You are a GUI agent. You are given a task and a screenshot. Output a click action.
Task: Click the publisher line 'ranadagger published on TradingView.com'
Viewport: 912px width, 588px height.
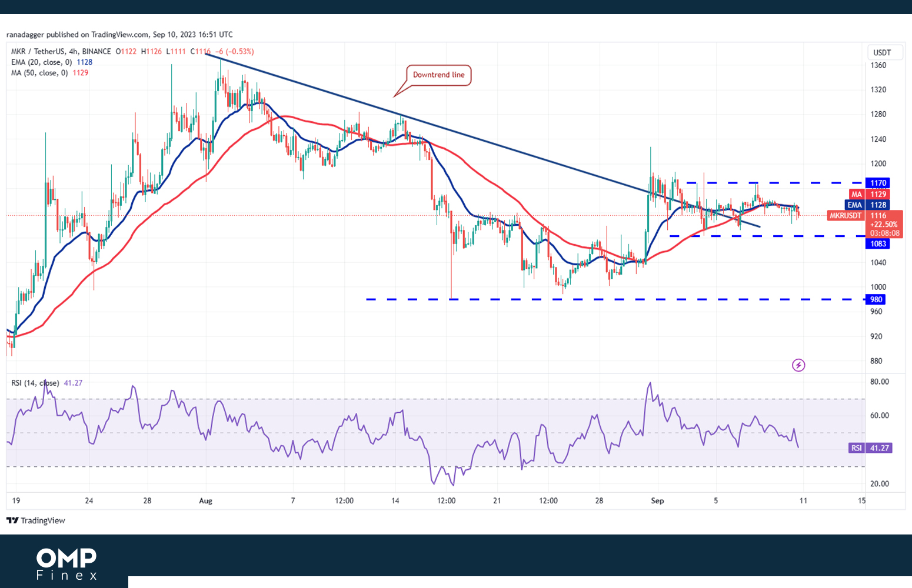coord(78,35)
